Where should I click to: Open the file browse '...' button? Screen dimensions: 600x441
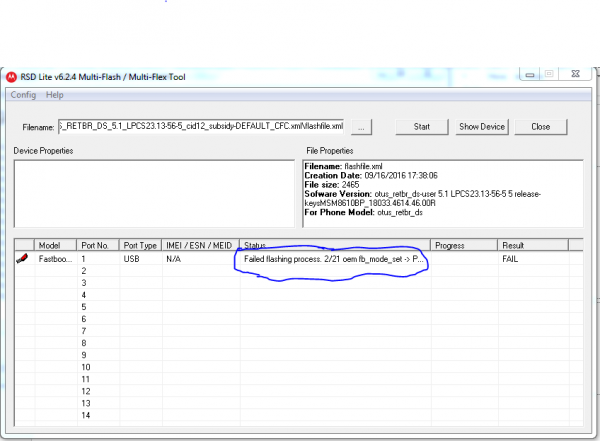[x=361, y=127]
